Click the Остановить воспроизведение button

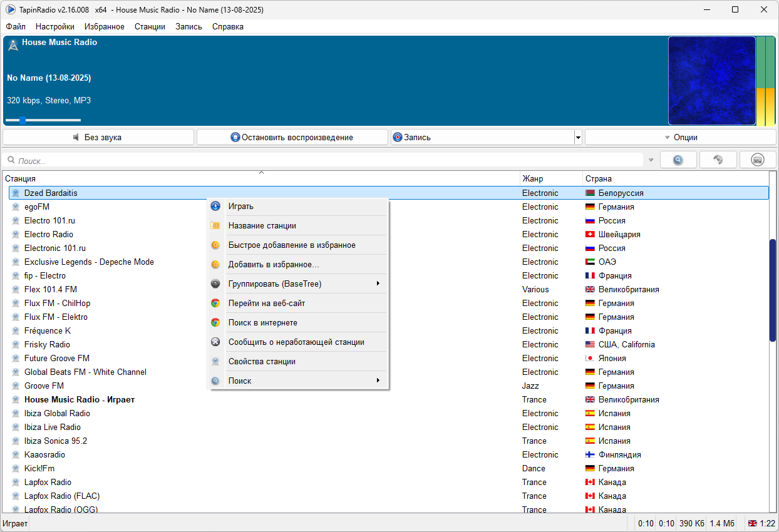(292, 137)
